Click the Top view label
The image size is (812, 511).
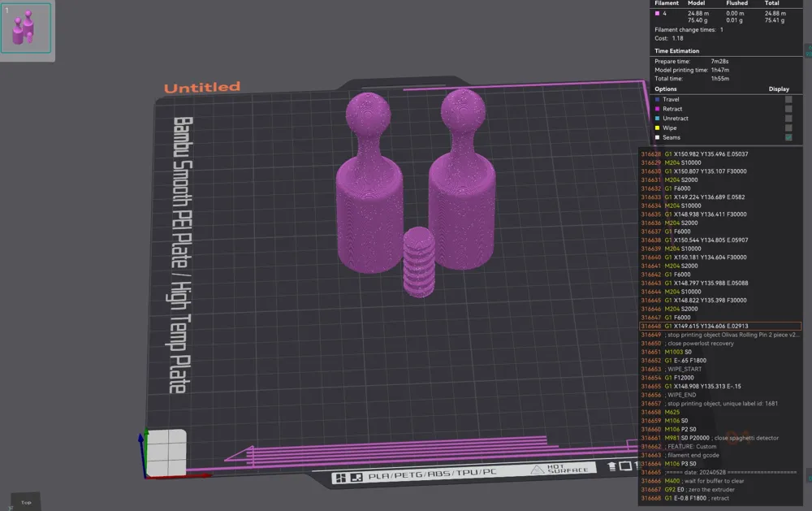(26, 502)
